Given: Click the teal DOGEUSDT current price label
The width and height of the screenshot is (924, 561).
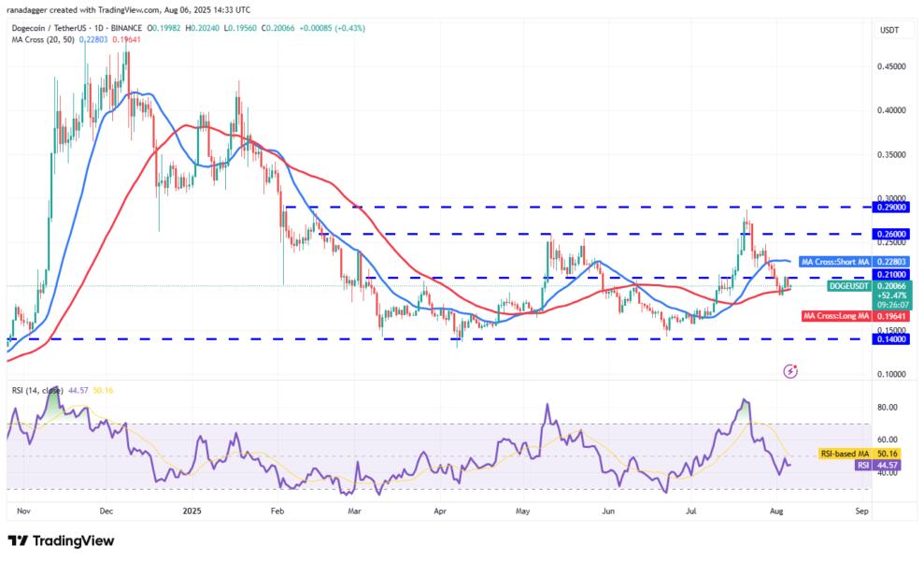Looking at the screenshot, I should tap(848, 284).
